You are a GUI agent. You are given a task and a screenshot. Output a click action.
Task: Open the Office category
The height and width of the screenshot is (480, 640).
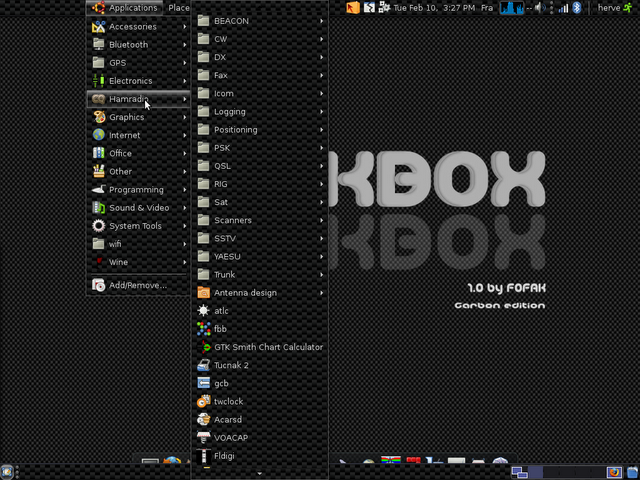point(138,153)
